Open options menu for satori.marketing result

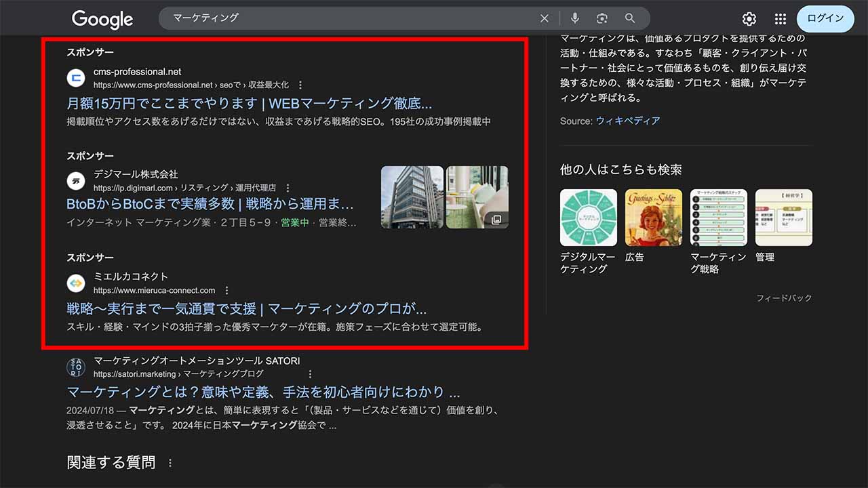pyautogui.click(x=310, y=374)
